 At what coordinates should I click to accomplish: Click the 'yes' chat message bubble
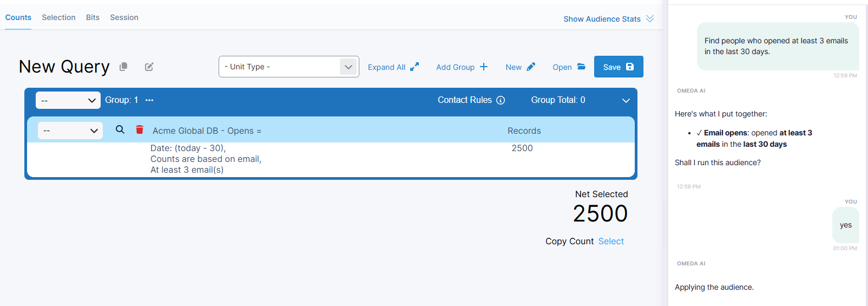tap(845, 225)
